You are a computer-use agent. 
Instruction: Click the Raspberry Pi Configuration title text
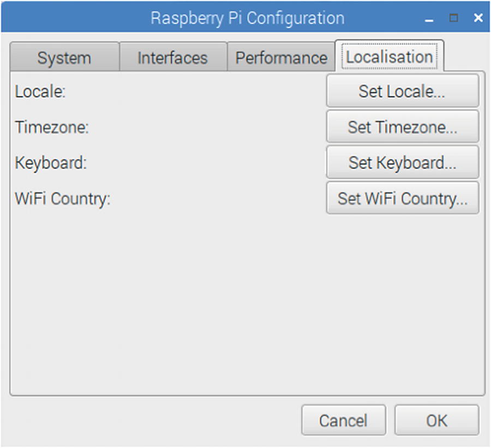(x=247, y=18)
